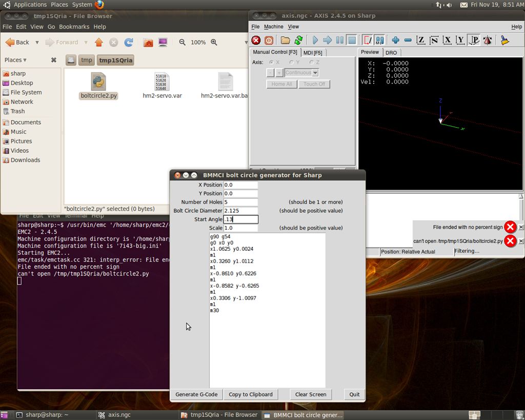Close the Places side pane
525x420 pixels.
[53, 60]
